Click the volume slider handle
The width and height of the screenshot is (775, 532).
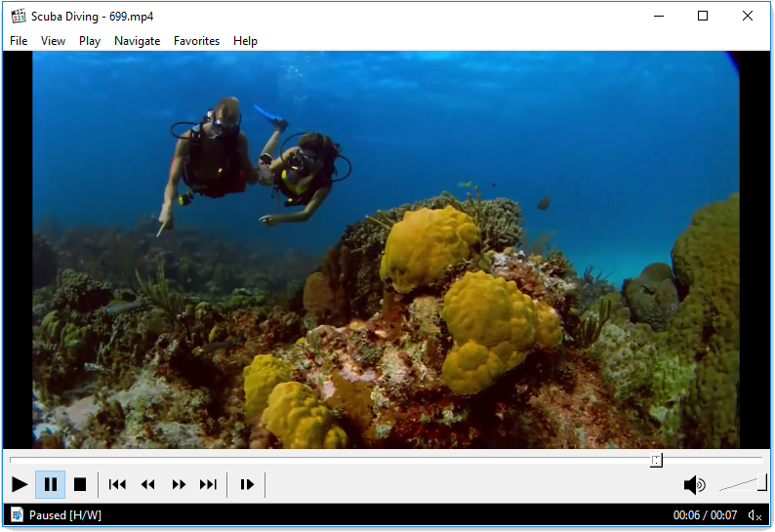[761, 482]
